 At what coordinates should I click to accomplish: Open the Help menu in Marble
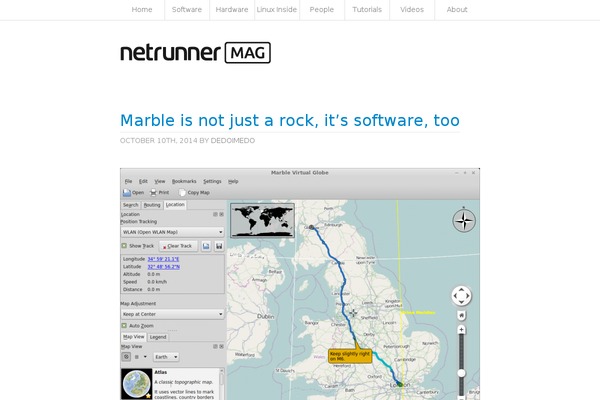tap(233, 181)
